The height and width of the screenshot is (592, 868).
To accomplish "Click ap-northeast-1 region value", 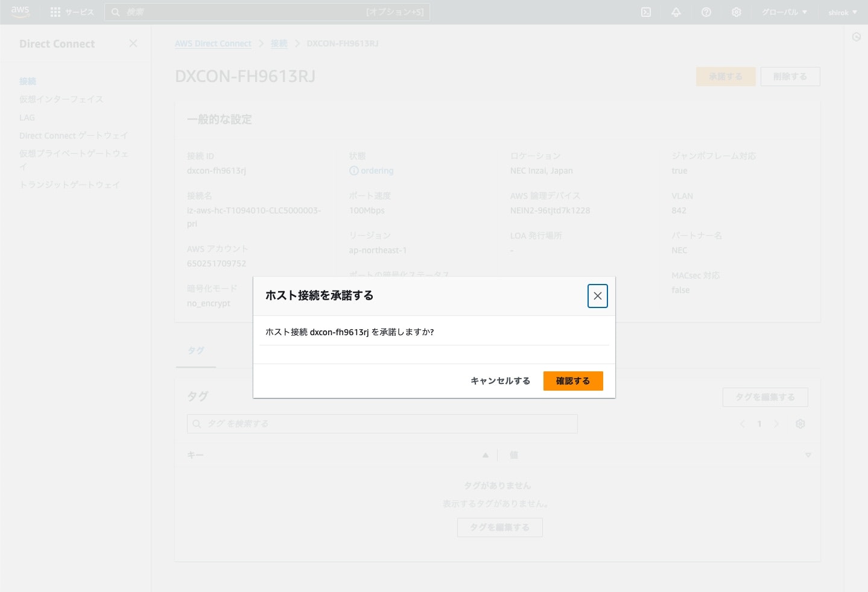I will 378,250.
